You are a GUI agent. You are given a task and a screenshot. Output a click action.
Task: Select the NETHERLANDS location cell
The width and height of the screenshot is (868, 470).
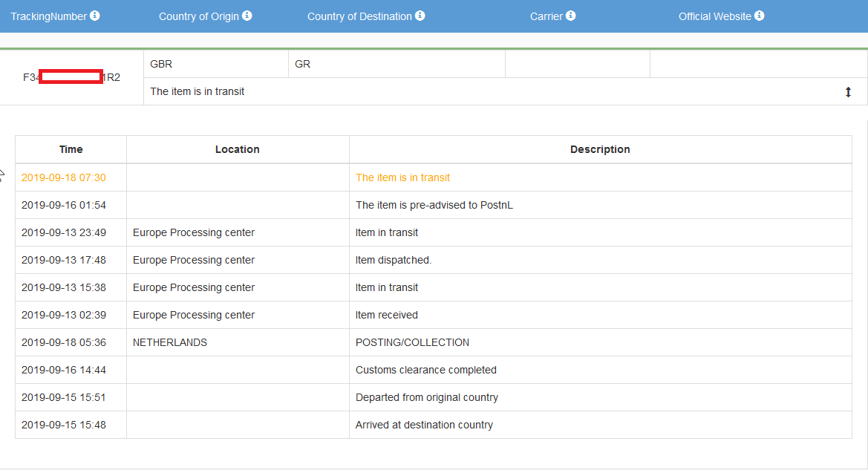pyautogui.click(x=238, y=343)
